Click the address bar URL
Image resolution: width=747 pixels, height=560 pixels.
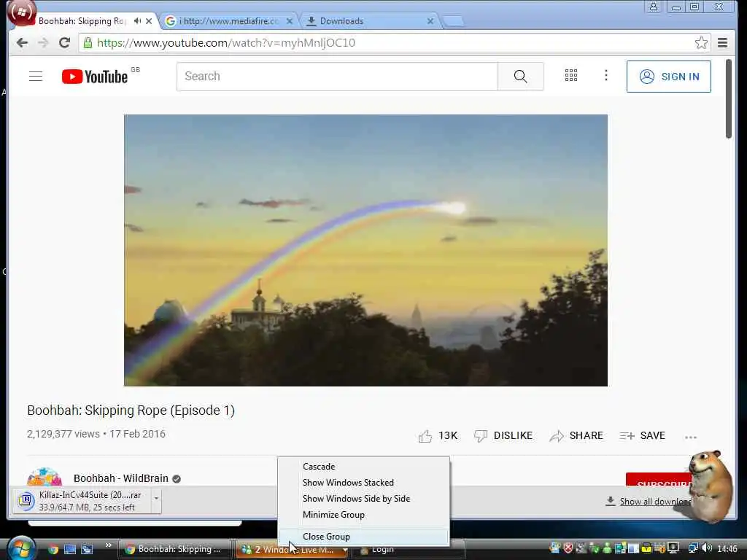pos(226,43)
